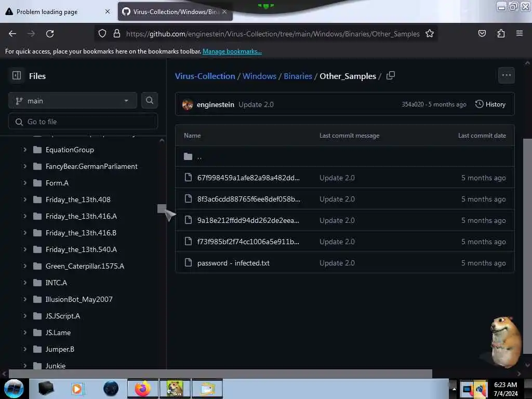The image size is (532, 399).
Task: Click the site security padlock icon
Action: pos(117,34)
